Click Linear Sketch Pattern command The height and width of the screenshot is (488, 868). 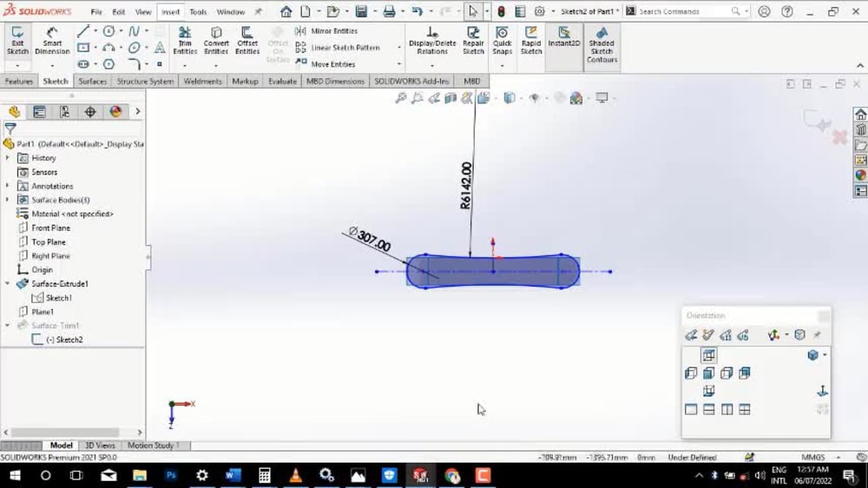pos(339,48)
